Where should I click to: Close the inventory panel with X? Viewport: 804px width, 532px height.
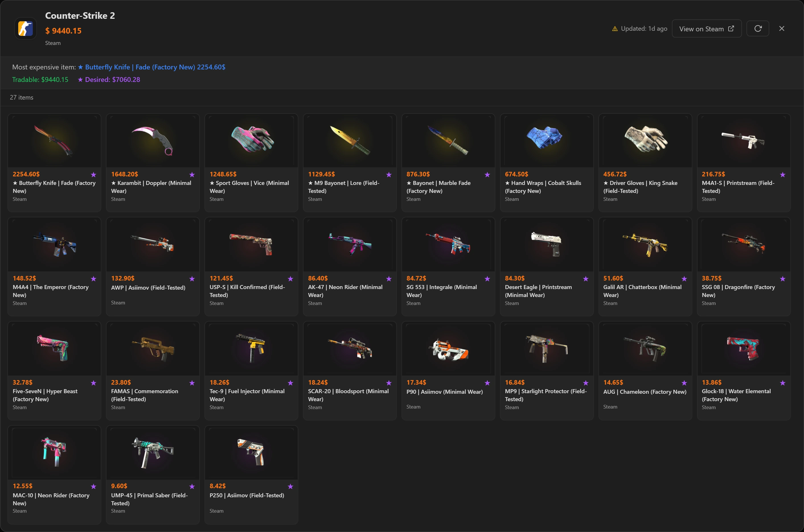[x=782, y=28]
